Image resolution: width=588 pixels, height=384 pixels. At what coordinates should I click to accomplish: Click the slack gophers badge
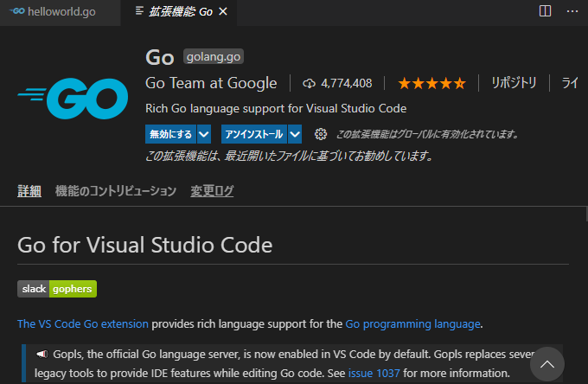pyautogui.click(x=57, y=289)
